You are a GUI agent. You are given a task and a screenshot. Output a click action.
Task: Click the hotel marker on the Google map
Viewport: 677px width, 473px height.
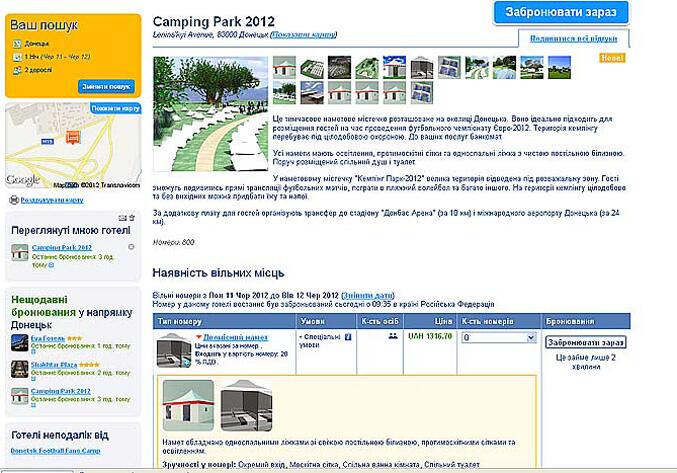tap(73, 137)
